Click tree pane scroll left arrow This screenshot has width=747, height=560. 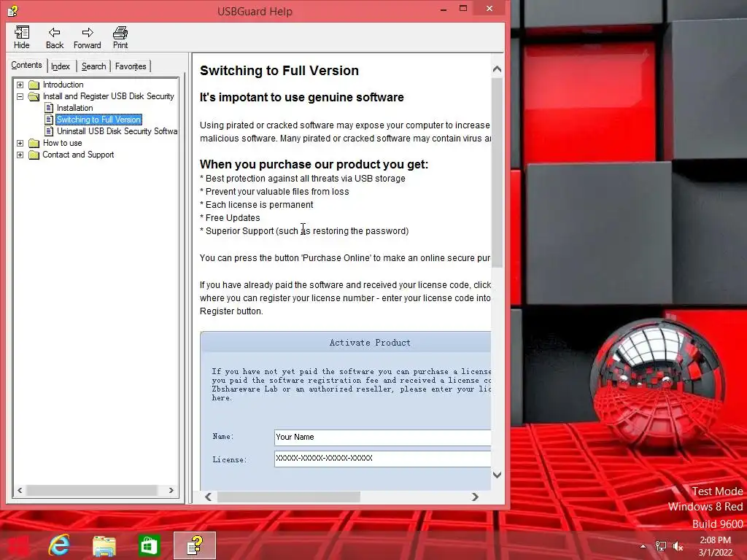(20, 490)
